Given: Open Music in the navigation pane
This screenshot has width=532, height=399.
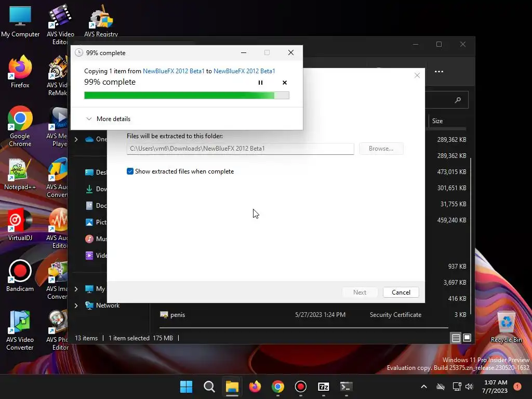Looking at the screenshot, I should [x=96, y=239].
